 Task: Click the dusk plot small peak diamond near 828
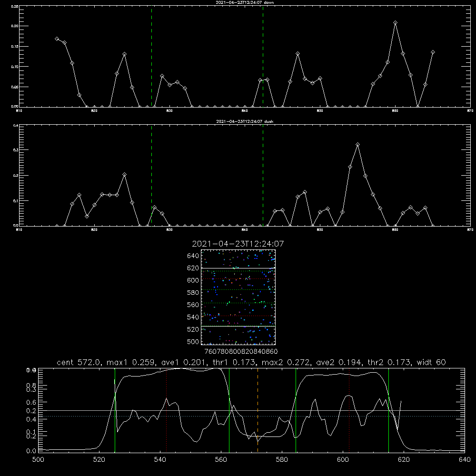click(x=155, y=208)
